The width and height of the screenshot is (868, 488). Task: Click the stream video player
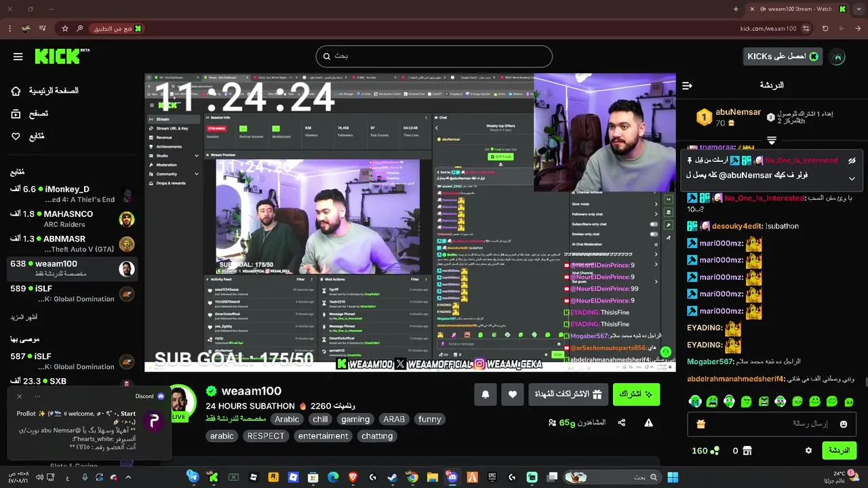pos(410,222)
